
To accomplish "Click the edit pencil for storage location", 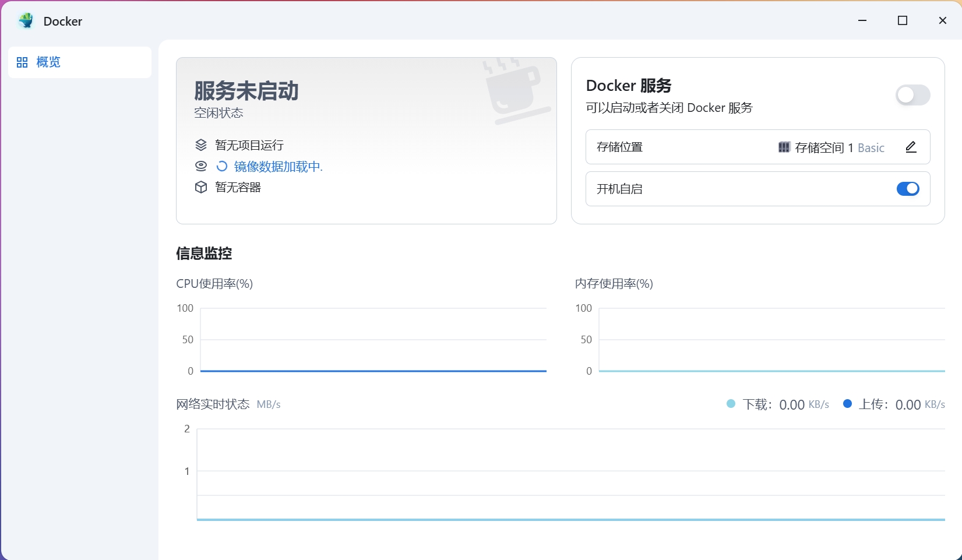I will pyautogui.click(x=911, y=147).
